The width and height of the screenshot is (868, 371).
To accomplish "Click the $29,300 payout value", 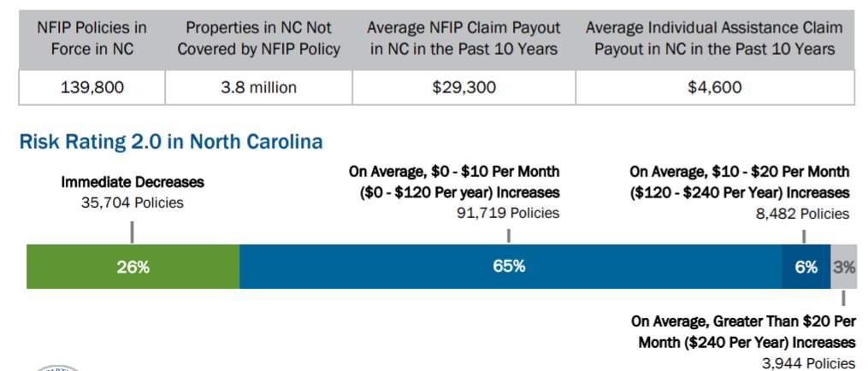I will tap(464, 87).
